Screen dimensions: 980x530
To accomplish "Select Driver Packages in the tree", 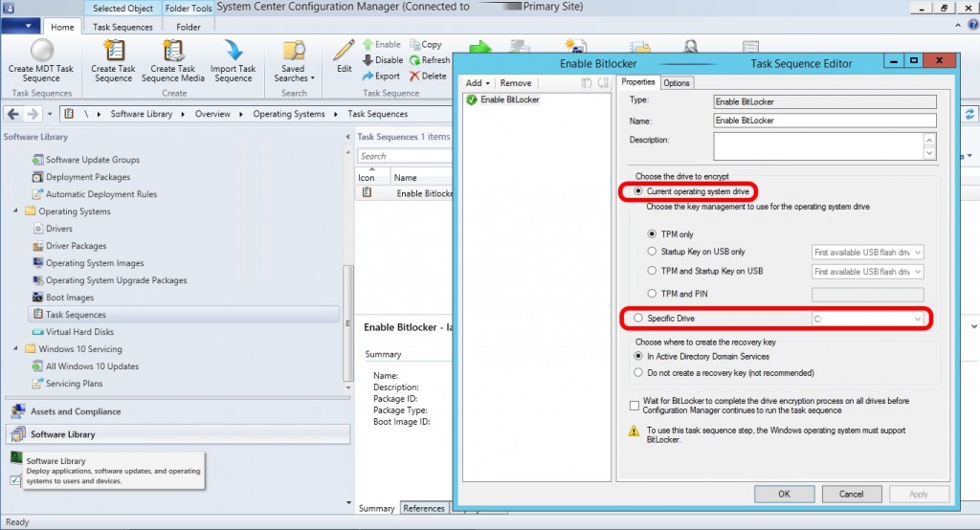I will (76, 246).
